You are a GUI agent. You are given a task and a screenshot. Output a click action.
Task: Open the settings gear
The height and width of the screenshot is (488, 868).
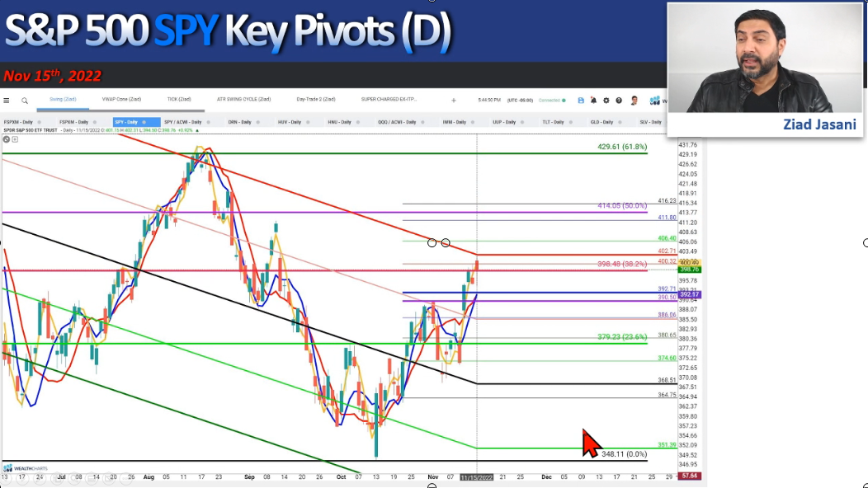click(606, 100)
